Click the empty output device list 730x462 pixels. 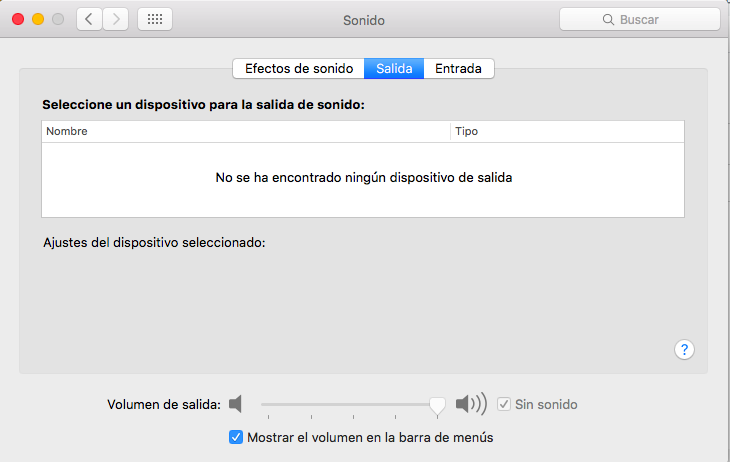pos(363,178)
